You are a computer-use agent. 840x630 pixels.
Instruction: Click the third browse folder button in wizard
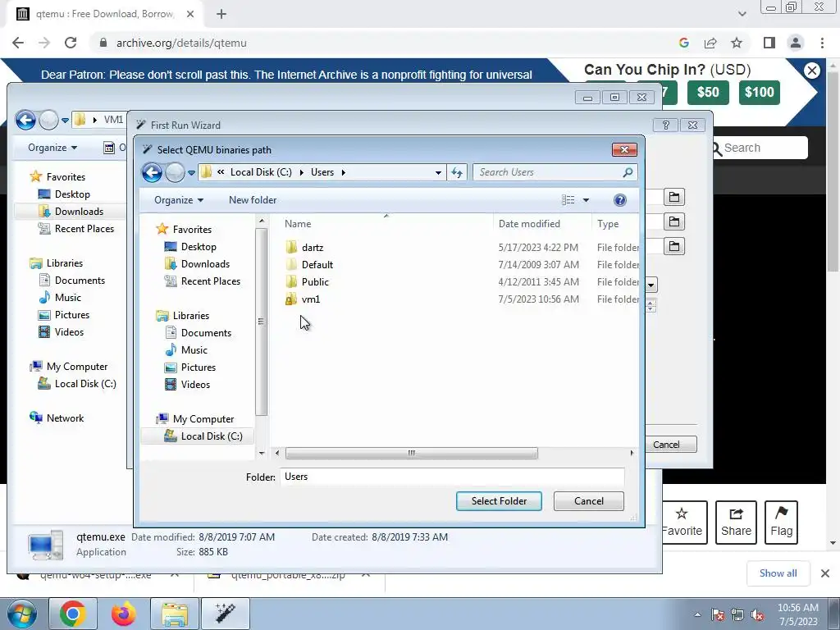tap(674, 246)
